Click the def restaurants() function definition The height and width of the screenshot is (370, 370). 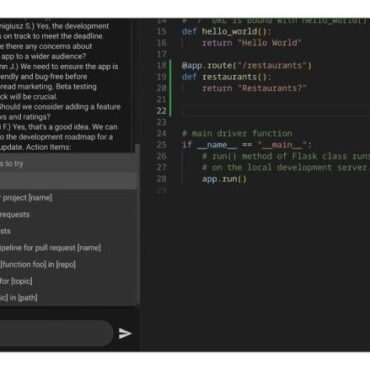(227, 77)
